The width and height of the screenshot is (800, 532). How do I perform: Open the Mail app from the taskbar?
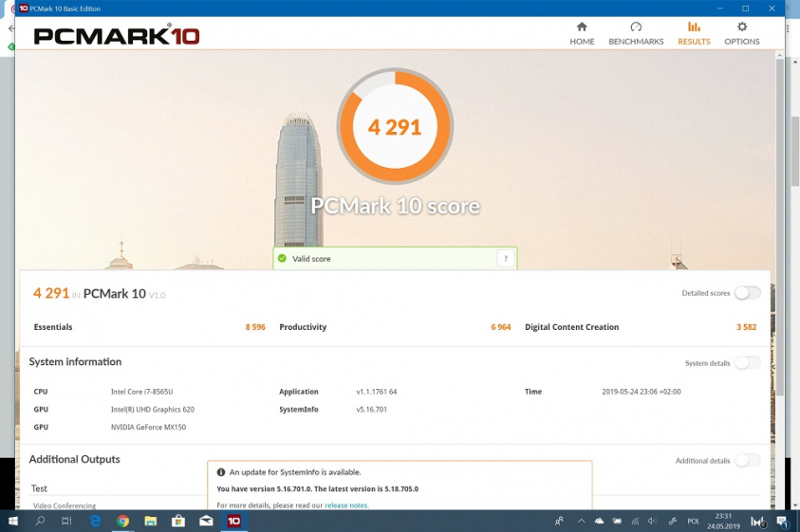click(206, 521)
